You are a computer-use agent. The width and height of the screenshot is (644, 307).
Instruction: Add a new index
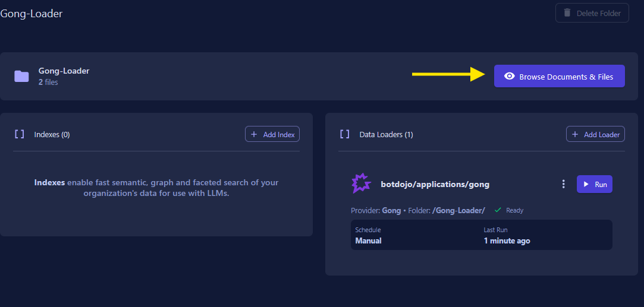[x=272, y=134]
